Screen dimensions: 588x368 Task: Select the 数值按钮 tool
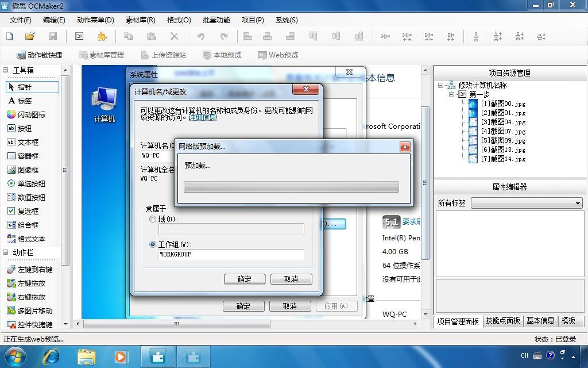click(26, 197)
